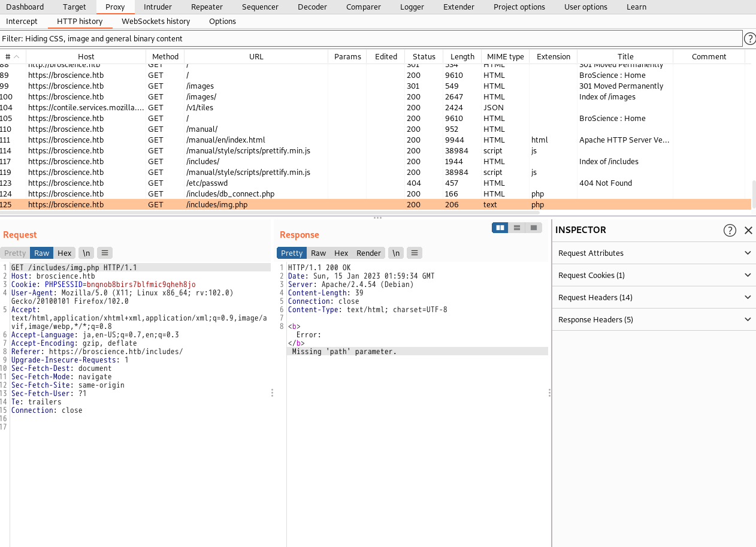756x547 pixels.
Task: Click the history table horizontal scrollbar
Action: pos(270,212)
